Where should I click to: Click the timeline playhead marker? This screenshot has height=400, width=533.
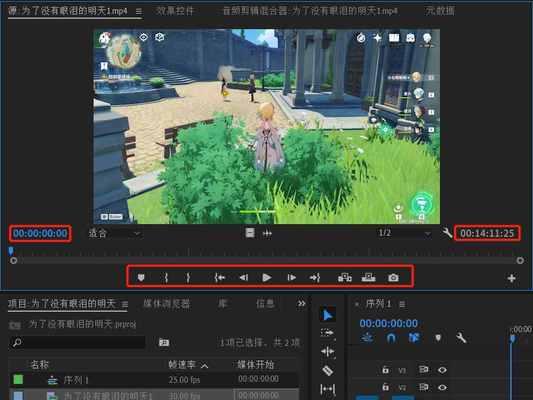[512, 338]
